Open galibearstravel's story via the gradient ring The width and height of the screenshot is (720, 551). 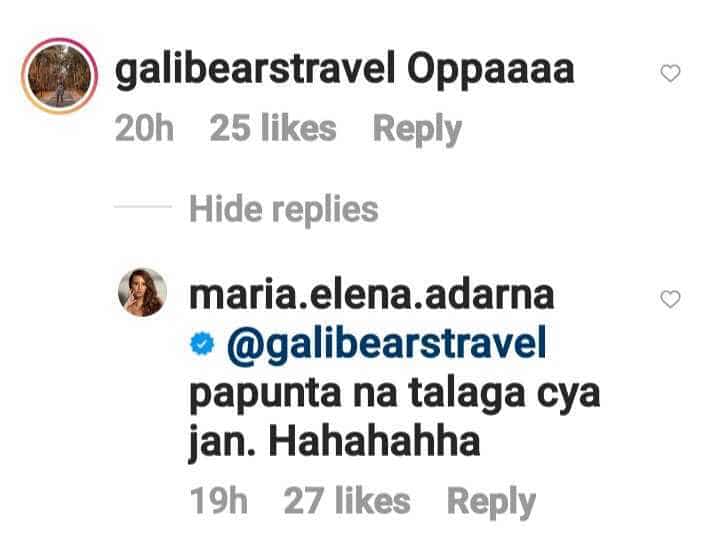59,76
